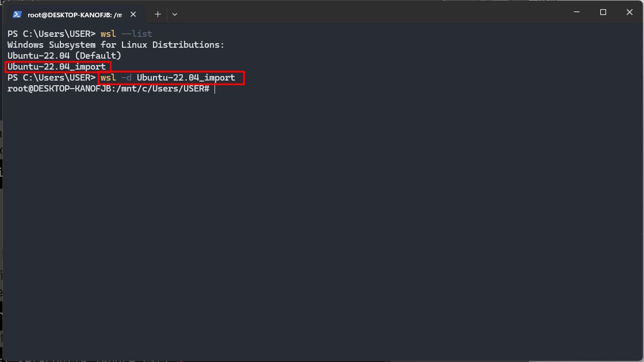Click the first 'PS C:\Users\USER>' prompt

(x=51, y=34)
